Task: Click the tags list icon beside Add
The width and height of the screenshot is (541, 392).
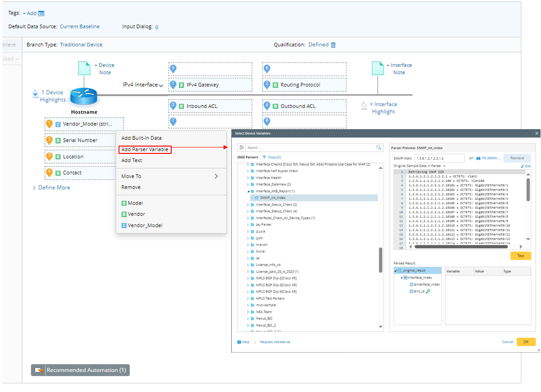Action: pyautogui.click(x=41, y=14)
